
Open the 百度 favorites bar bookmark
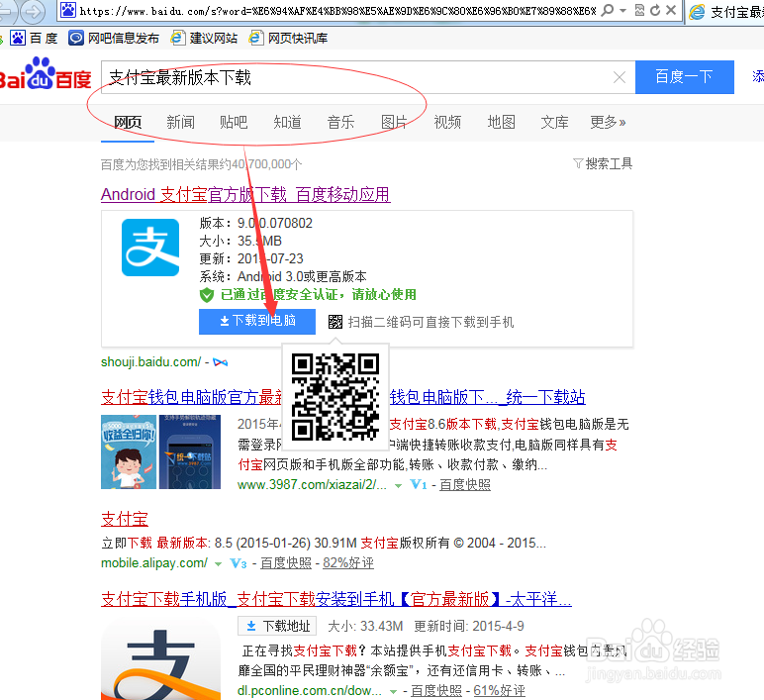click(34, 38)
